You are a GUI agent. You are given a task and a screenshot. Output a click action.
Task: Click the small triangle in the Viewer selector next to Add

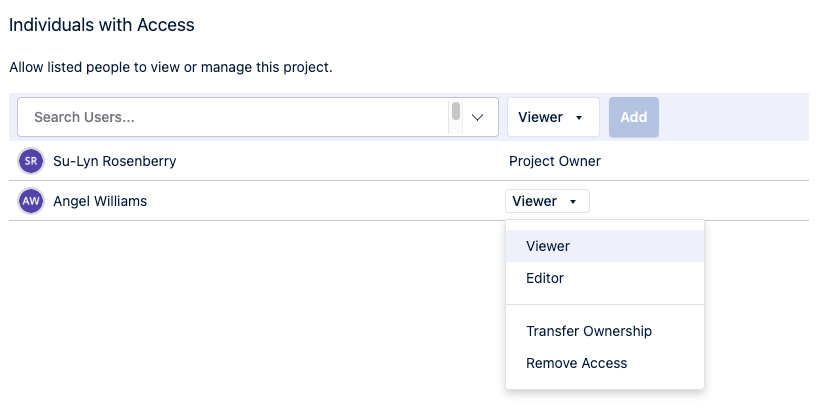tap(579, 118)
